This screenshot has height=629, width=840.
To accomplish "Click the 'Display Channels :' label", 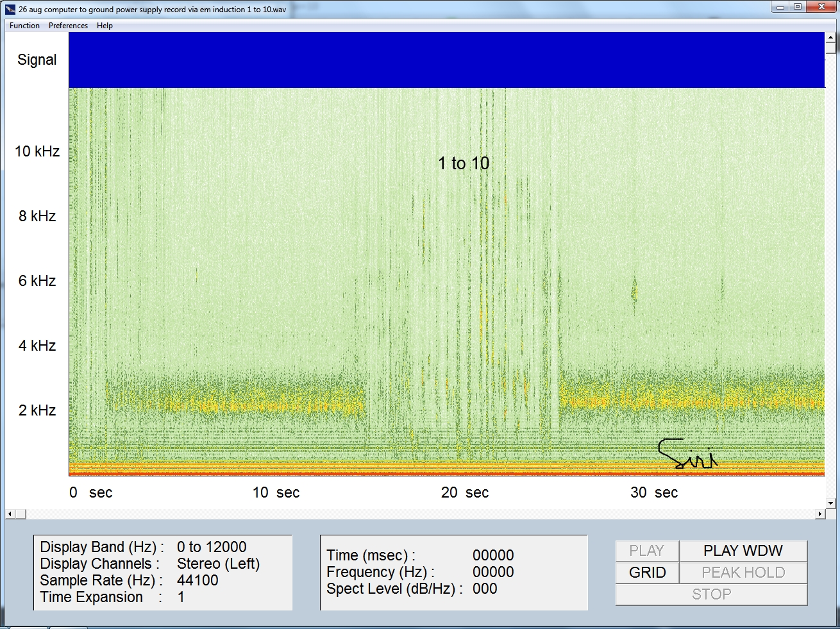I will click(100, 564).
